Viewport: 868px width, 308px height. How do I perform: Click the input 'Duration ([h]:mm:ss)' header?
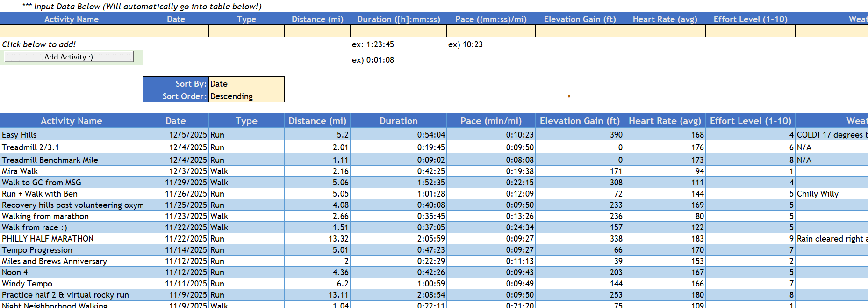(x=398, y=19)
